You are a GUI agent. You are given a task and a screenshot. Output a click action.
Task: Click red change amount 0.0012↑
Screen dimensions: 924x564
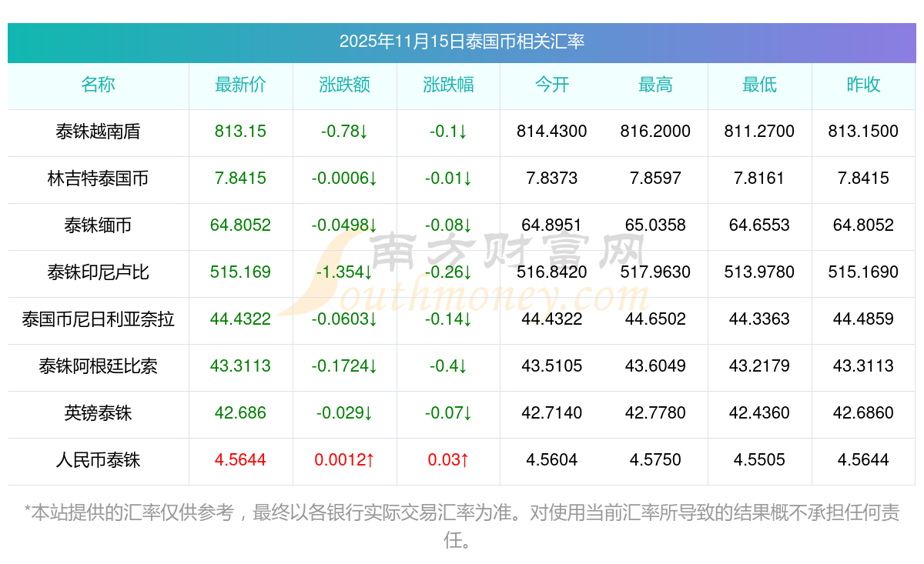coord(344,460)
